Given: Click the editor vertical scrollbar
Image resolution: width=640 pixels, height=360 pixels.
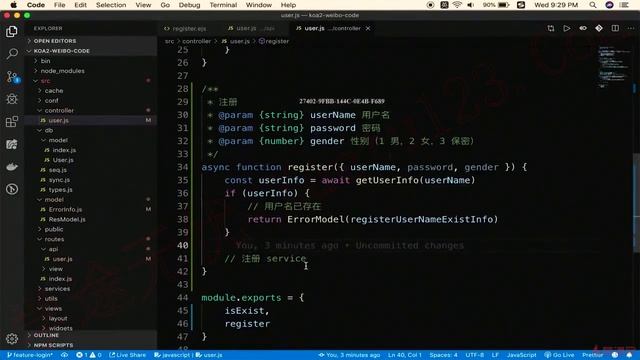Looking at the screenshot, I should click(x=636, y=202).
